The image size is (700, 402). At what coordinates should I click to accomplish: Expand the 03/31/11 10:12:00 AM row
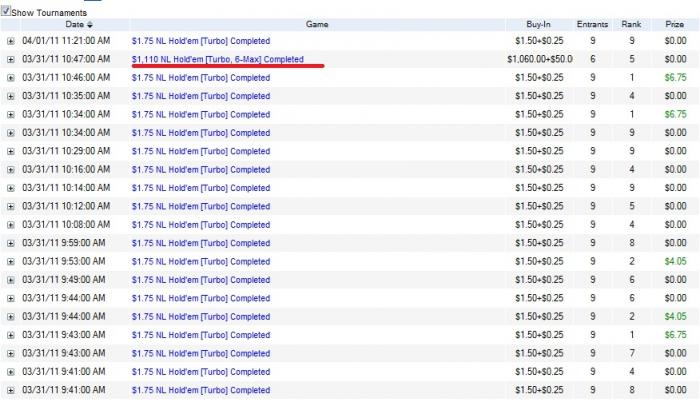click(x=11, y=207)
